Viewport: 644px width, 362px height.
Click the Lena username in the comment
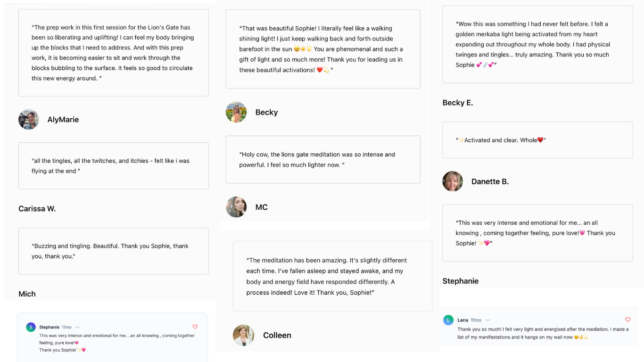click(x=462, y=320)
